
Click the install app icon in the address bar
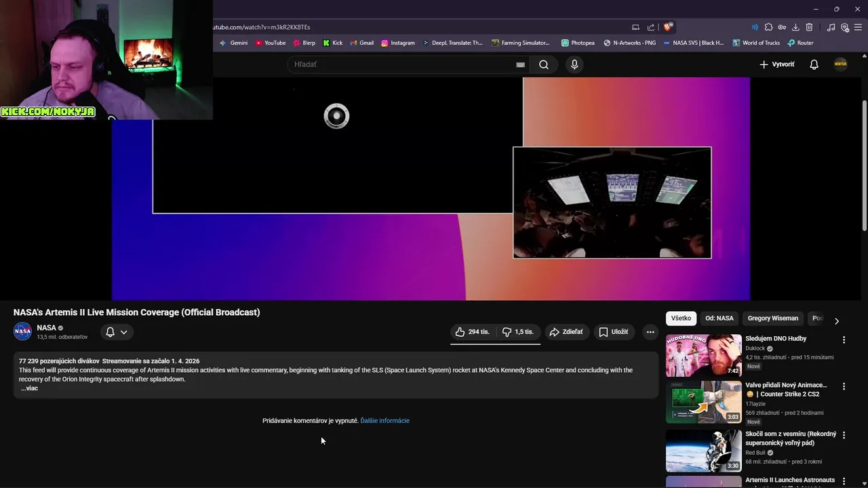635,27
